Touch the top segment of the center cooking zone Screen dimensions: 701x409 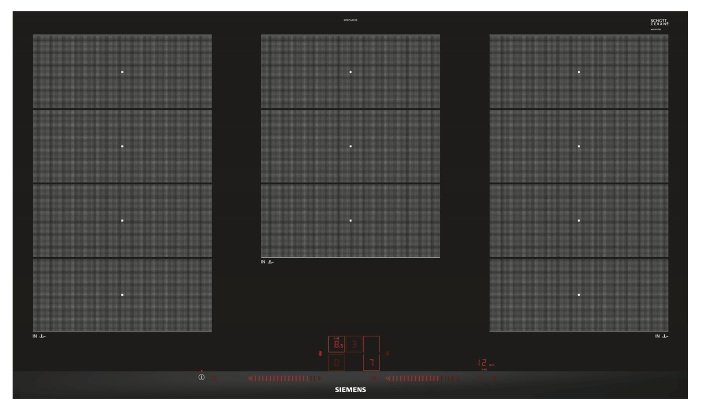tap(350, 72)
